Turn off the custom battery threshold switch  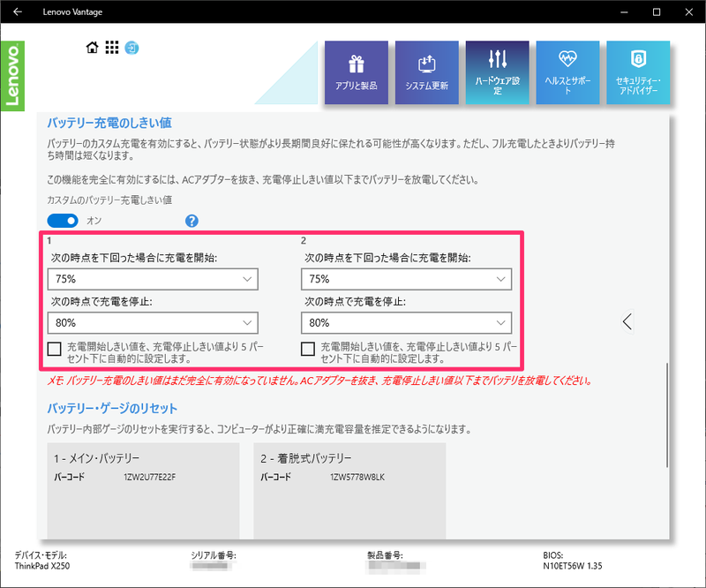click(x=63, y=221)
